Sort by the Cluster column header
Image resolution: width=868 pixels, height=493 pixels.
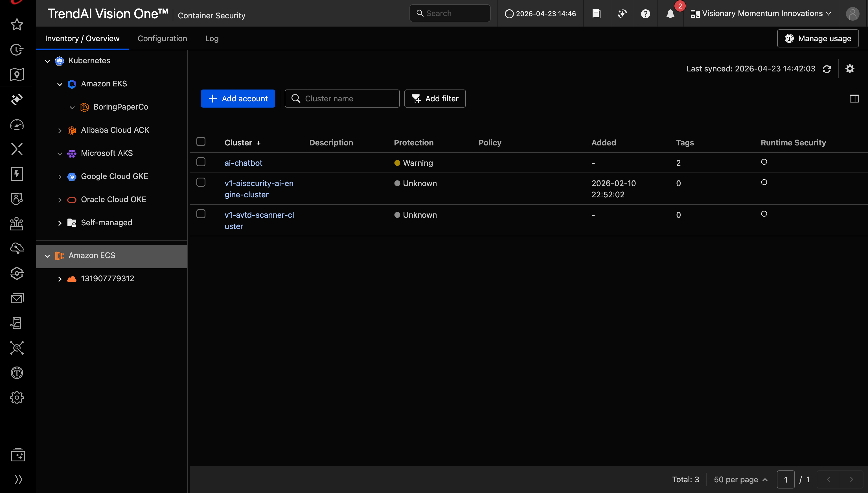click(242, 143)
